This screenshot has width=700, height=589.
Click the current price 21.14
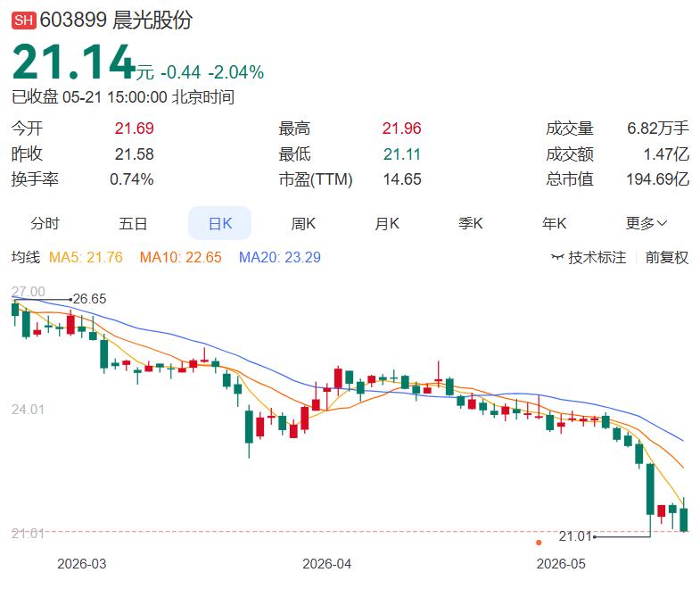point(74,62)
